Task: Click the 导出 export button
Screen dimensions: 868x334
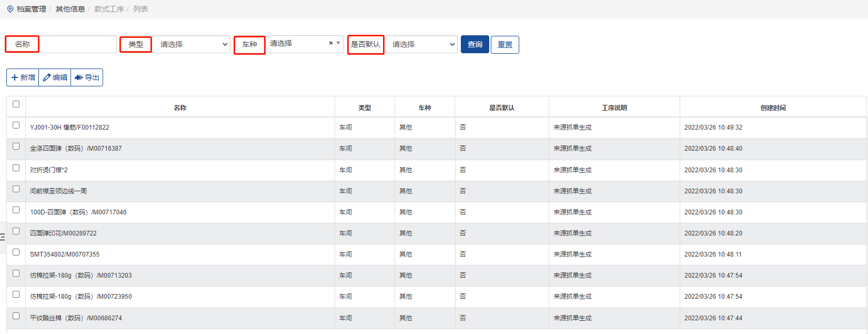Action: (87, 77)
